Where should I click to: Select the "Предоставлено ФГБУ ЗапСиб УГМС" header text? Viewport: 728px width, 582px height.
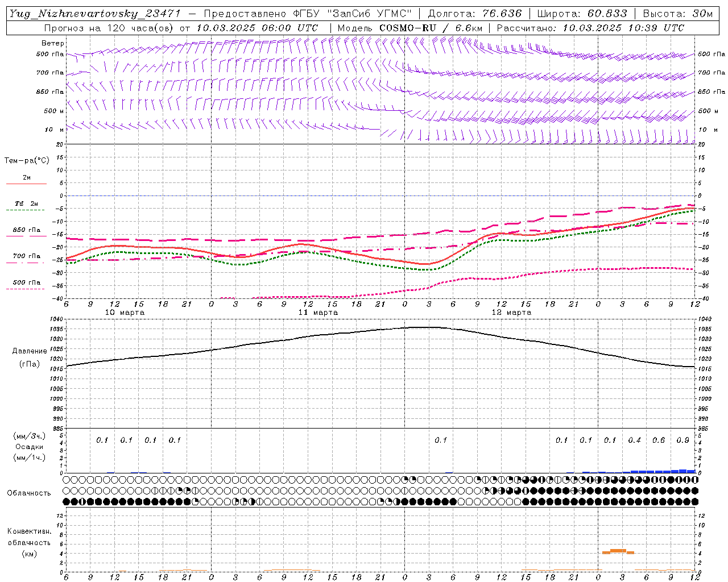coord(308,14)
